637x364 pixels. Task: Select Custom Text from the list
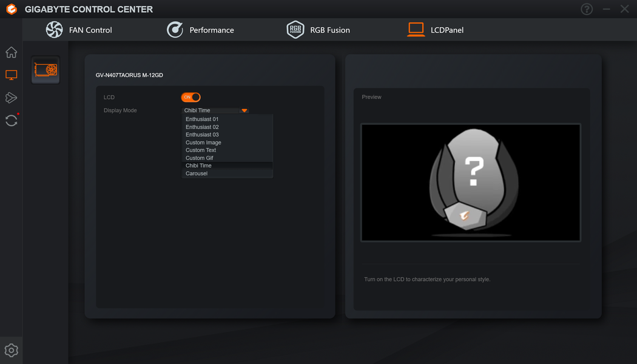pyautogui.click(x=227, y=150)
